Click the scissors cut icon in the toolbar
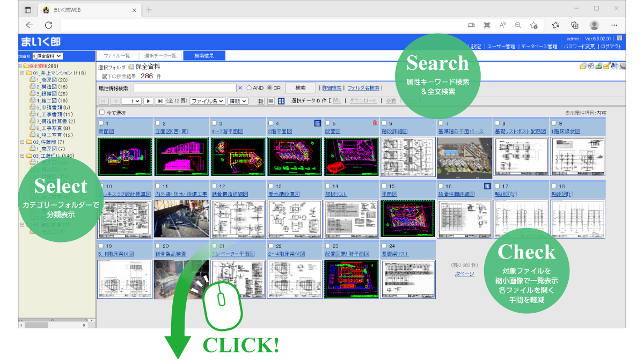The width and height of the screenshot is (644, 361). [615, 65]
